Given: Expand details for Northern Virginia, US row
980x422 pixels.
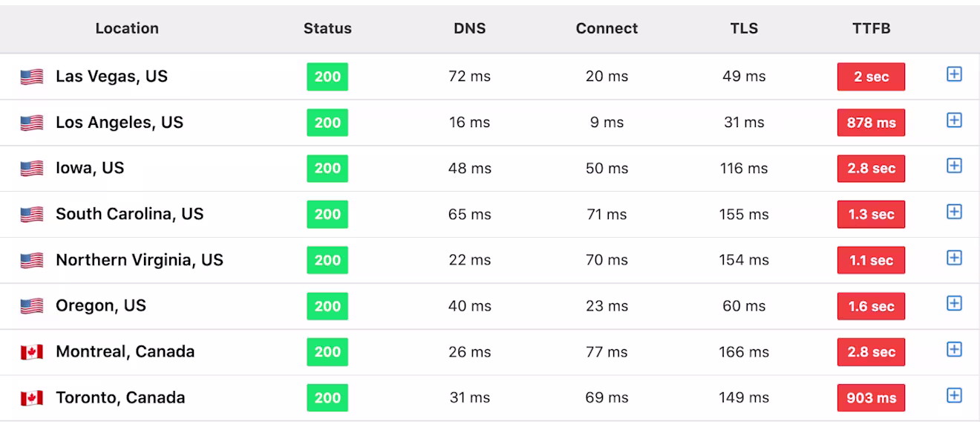Looking at the screenshot, I should click(x=954, y=258).
